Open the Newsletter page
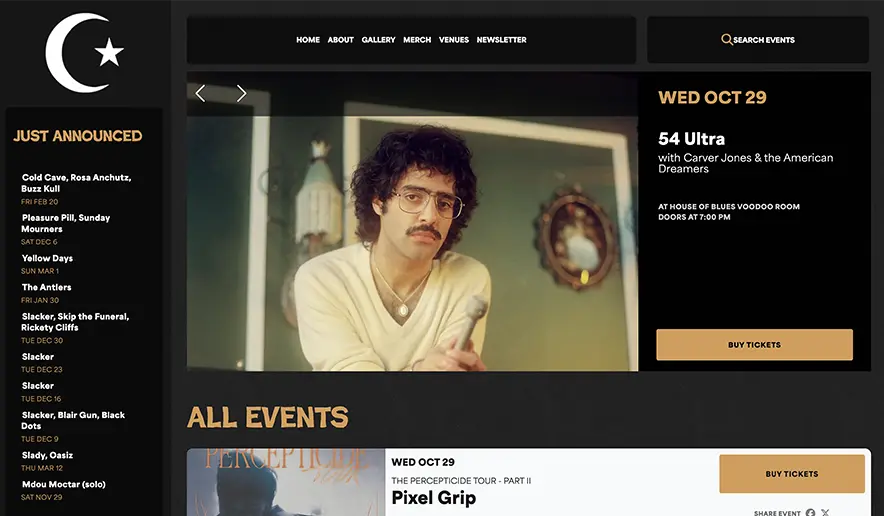Viewport: 884px width, 516px height. 502,39
